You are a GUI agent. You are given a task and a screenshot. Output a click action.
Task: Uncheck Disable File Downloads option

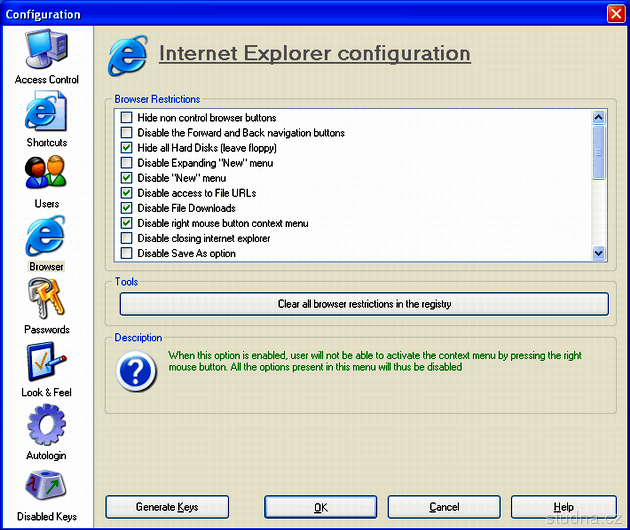coord(127,208)
